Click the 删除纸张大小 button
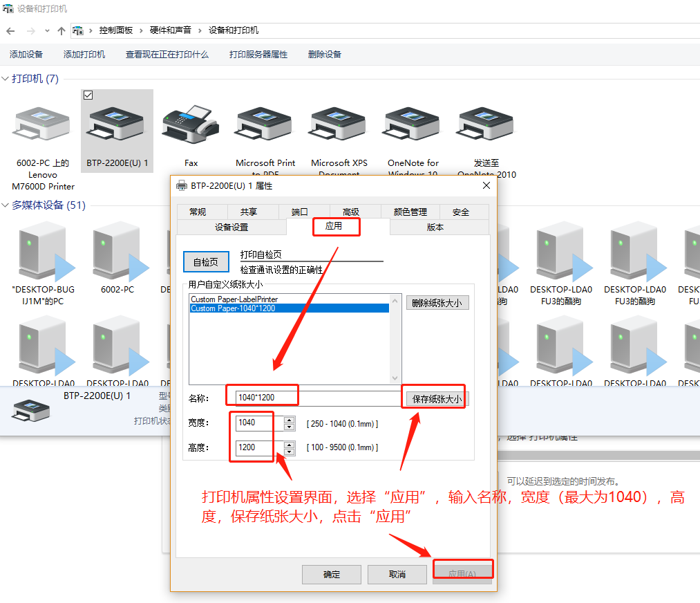 coord(437,303)
